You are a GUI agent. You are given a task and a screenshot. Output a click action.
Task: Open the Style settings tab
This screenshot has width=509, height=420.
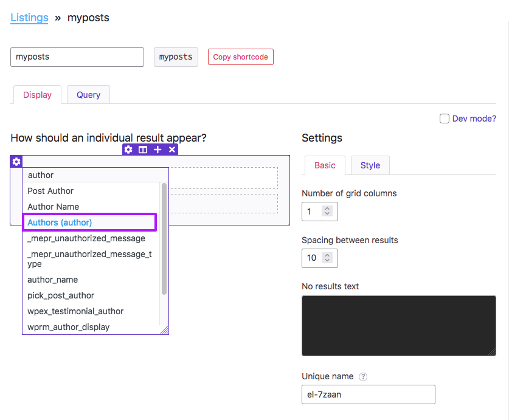coord(370,165)
